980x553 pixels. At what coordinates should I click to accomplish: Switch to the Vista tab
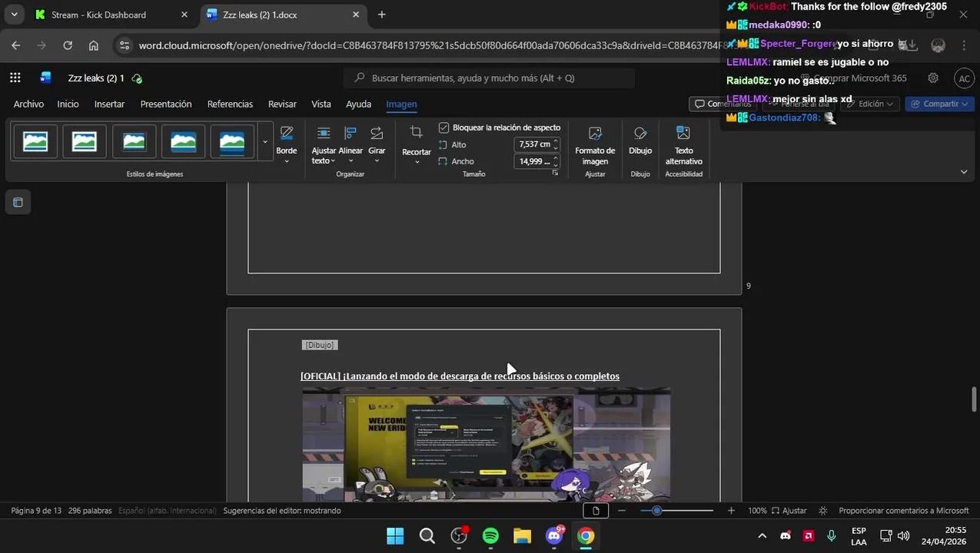click(x=321, y=104)
